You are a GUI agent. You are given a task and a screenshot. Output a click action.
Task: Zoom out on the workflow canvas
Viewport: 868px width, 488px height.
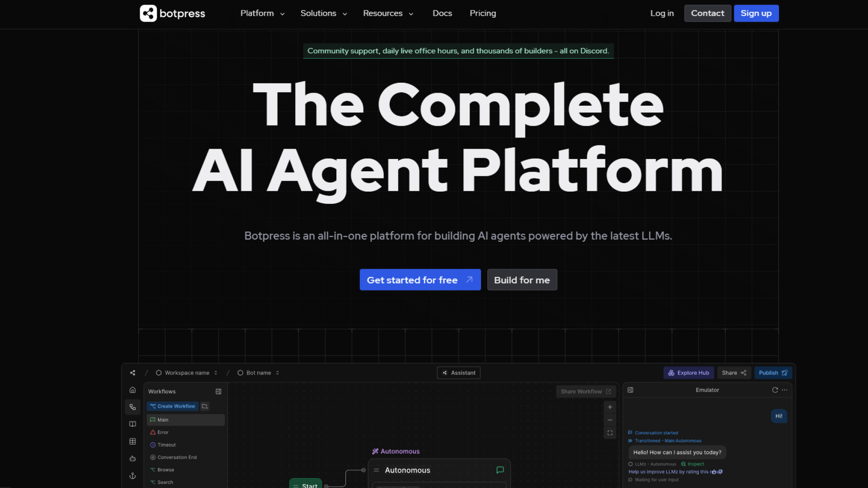pos(610,420)
